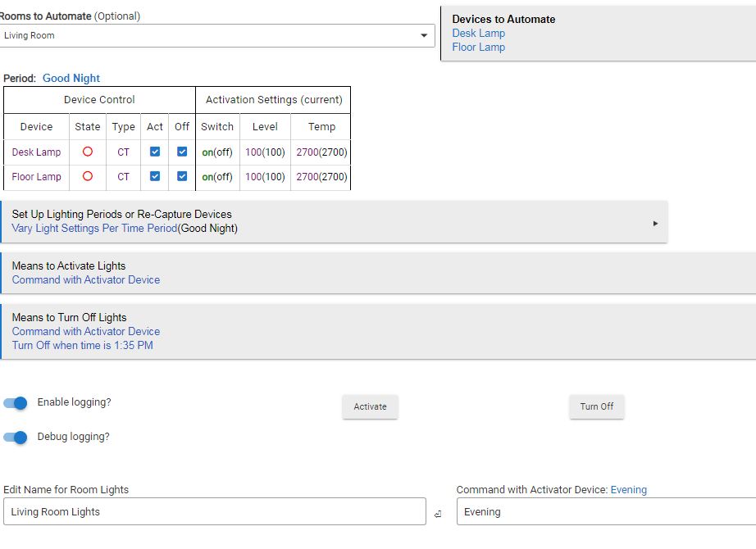Uncheck Desk Lamp Act checkbox
756x549 pixels.
155,152
